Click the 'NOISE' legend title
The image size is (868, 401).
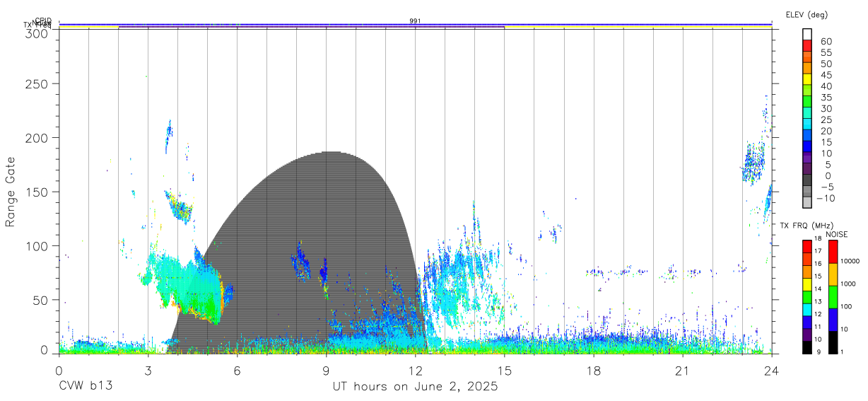point(836,234)
